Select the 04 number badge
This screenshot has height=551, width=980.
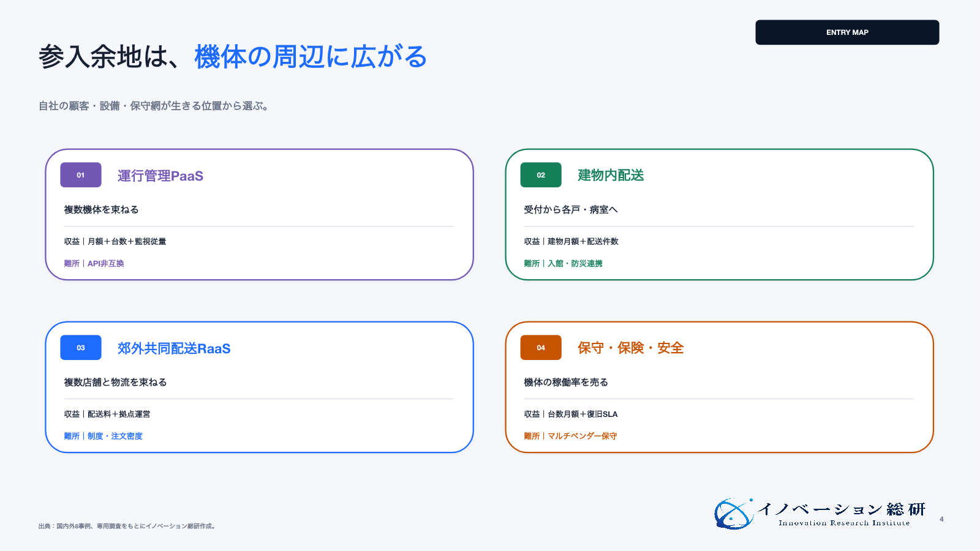tap(541, 348)
